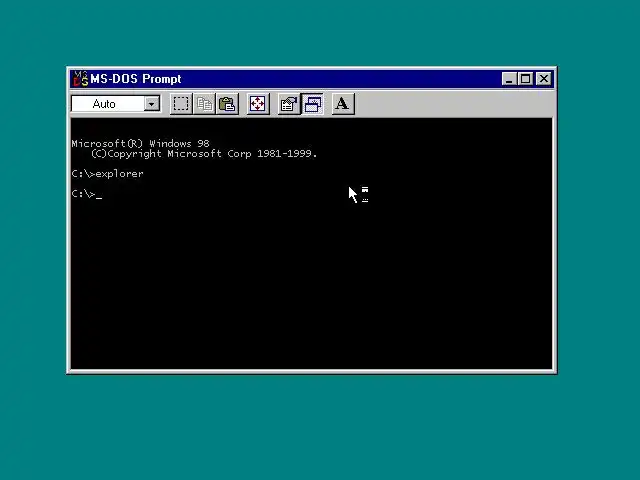Image resolution: width=640 pixels, height=480 pixels.
Task: Click the Paste toolbar icon
Action: [x=227, y=104]
